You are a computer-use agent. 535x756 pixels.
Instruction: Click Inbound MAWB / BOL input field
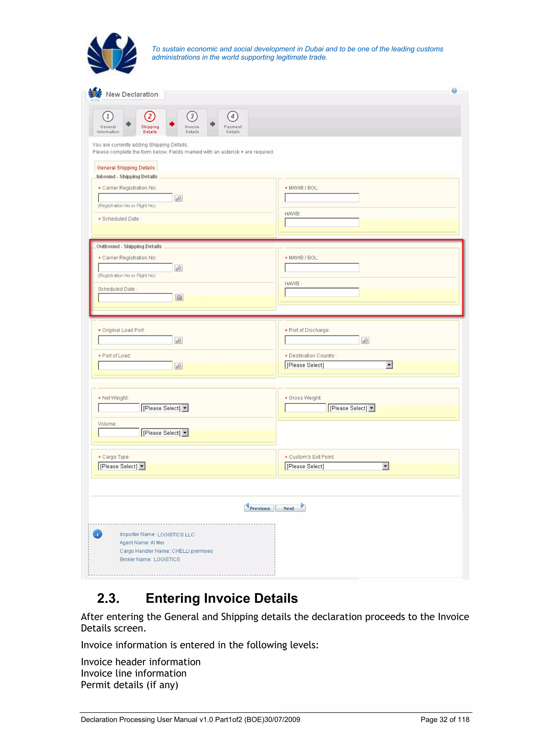pos(322,198)
